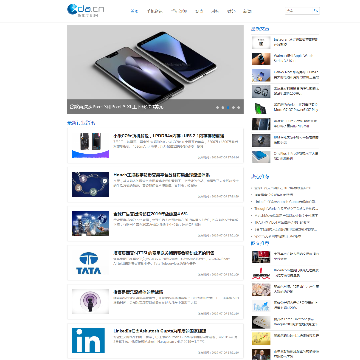Open sidebar yellow gold card thumbnail
This screenshot has height=360, width=360.
261,338
